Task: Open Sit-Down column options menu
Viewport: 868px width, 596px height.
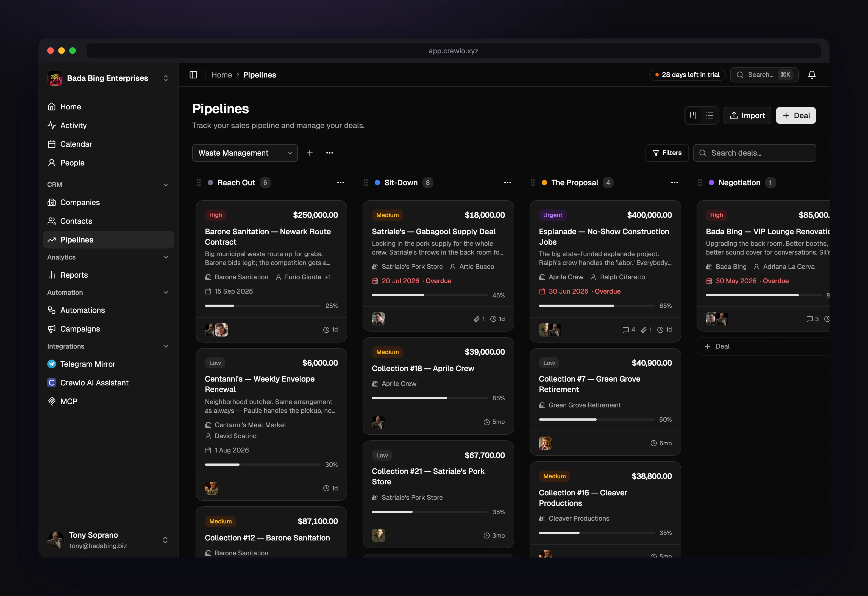Action: (x=507, y=183)
